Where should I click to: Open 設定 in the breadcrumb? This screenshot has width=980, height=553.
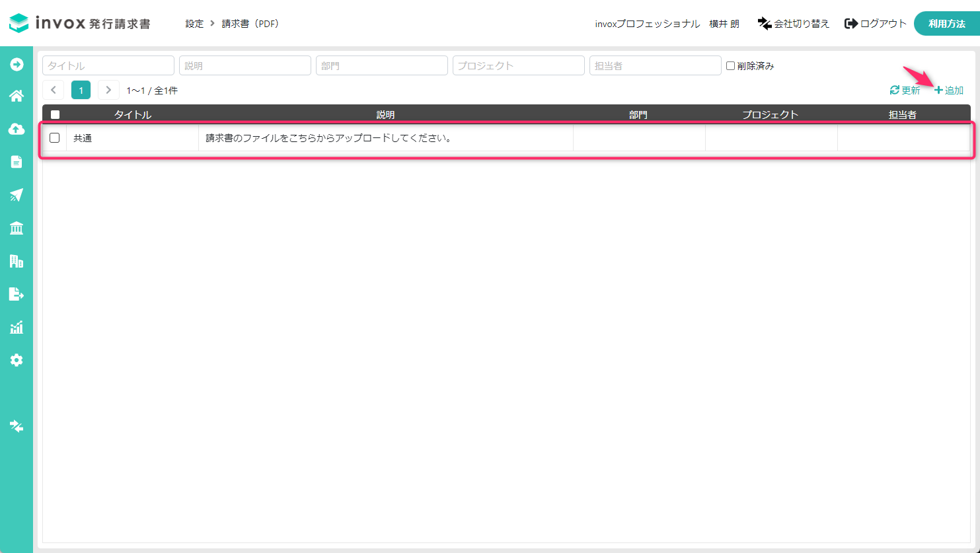pos(194,23)
